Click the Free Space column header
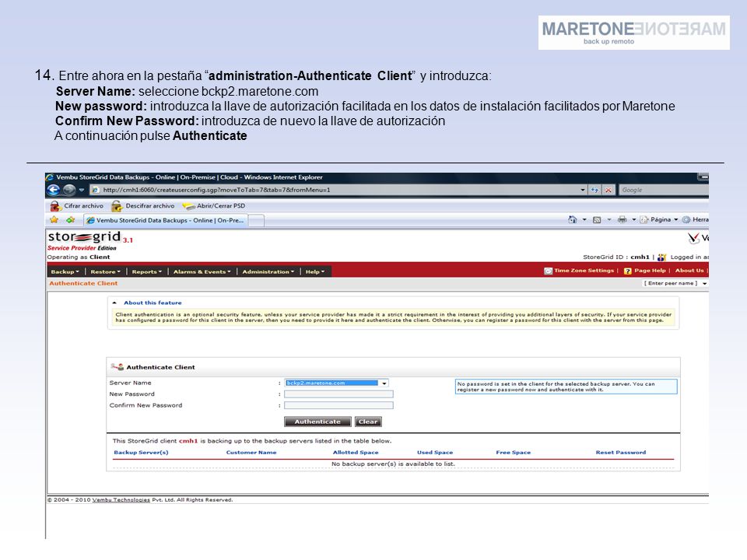 pyautogui.click(x=513, y=453)
